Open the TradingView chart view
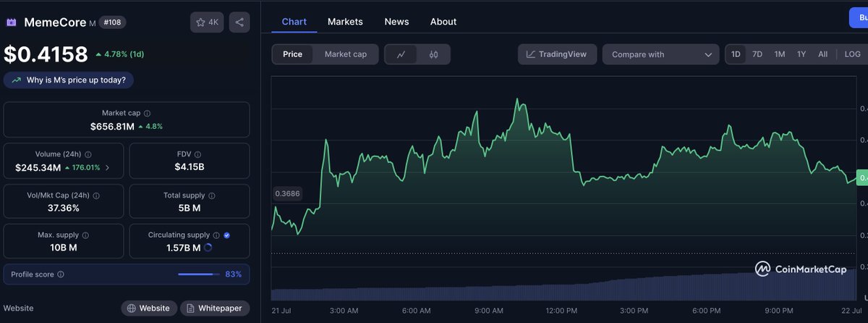This screenshot has width=868, height=323. [x=557, y=54]
